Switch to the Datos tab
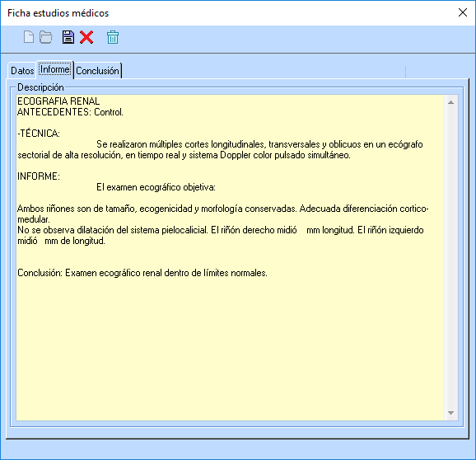 22,71
